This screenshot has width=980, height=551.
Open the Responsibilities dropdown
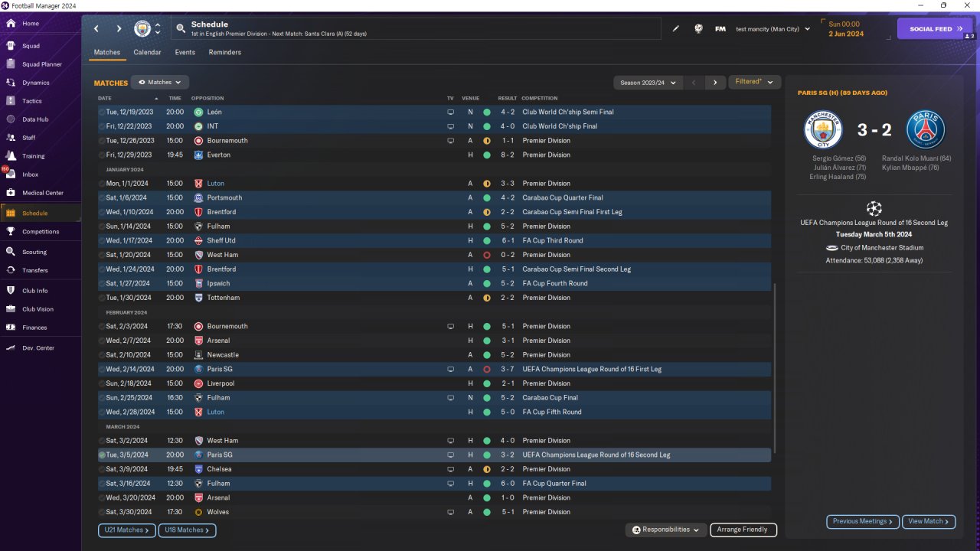tap(665, 530)
